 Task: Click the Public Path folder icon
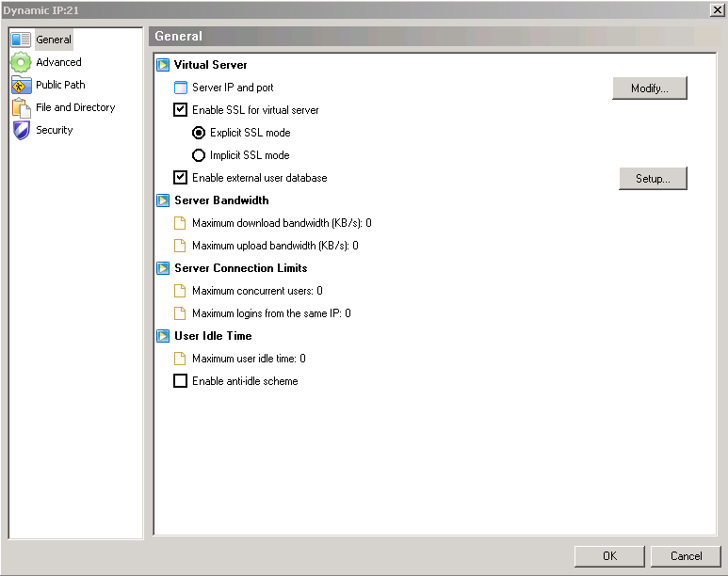(21, 85)
